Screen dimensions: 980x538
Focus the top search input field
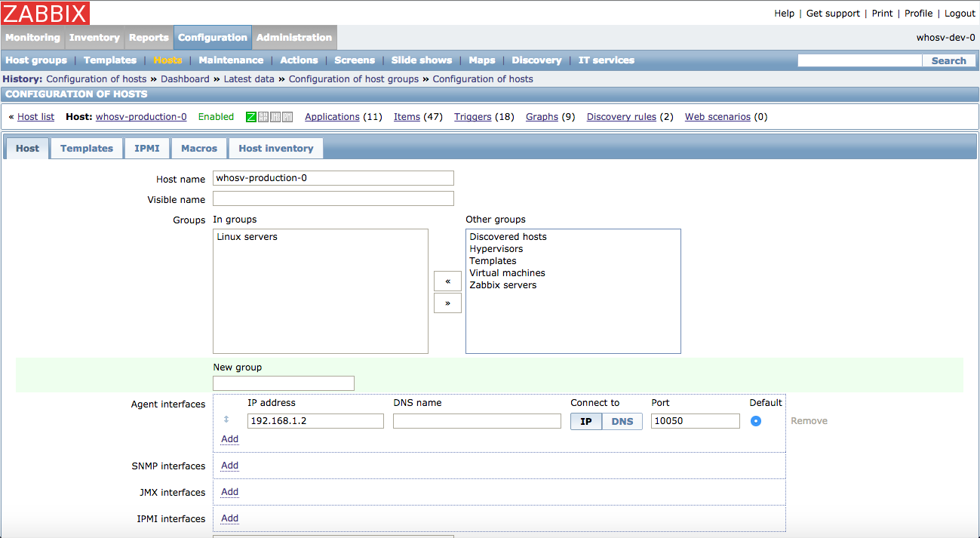[860, 60]
